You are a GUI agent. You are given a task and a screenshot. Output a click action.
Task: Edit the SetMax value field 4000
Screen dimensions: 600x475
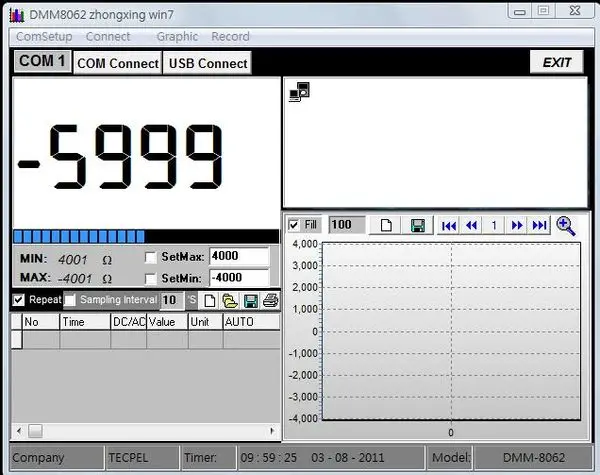[x=239, y=256]
